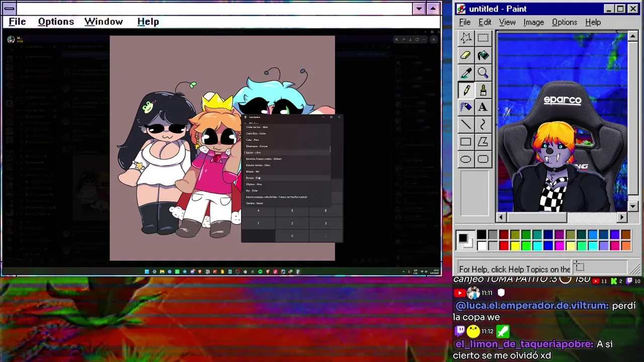Choose the Brush tool in Paint

point(483,90)
